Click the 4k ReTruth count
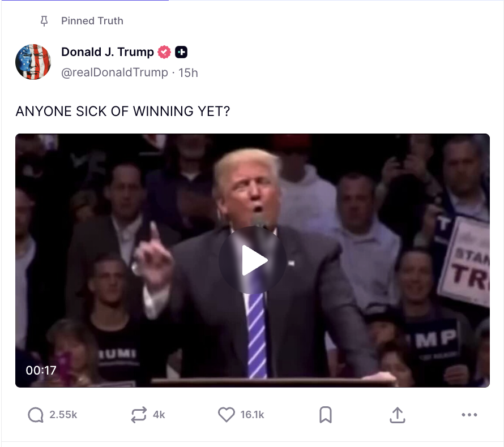Viewport: 504px width, 447px height. [x=159, y=415]
